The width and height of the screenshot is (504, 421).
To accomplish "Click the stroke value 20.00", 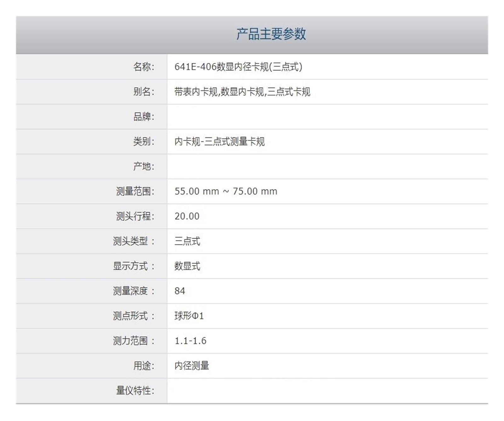I will (x=187, y=216).
